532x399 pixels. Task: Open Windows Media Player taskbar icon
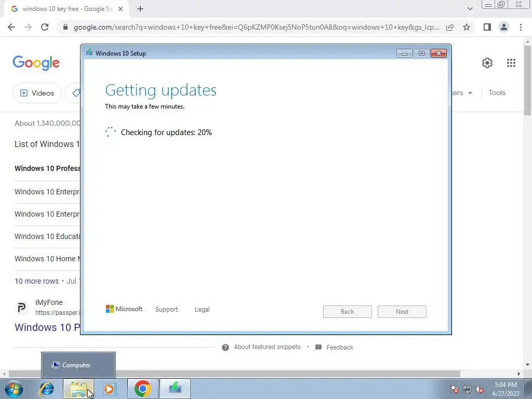click(x=110, y=389)
